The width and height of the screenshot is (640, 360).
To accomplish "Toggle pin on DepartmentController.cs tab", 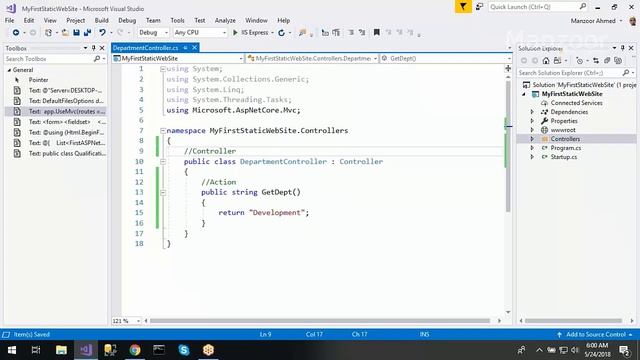I will point(185,48).
